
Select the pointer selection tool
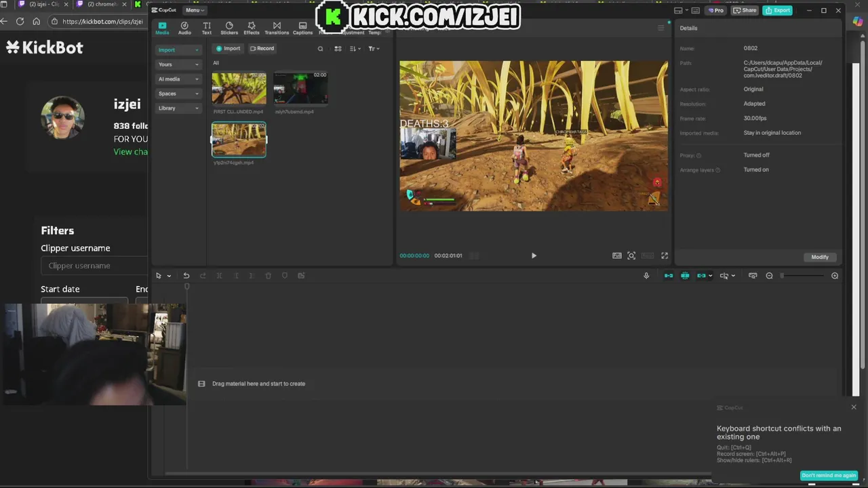pyautogui.click(x=159, y=276)
